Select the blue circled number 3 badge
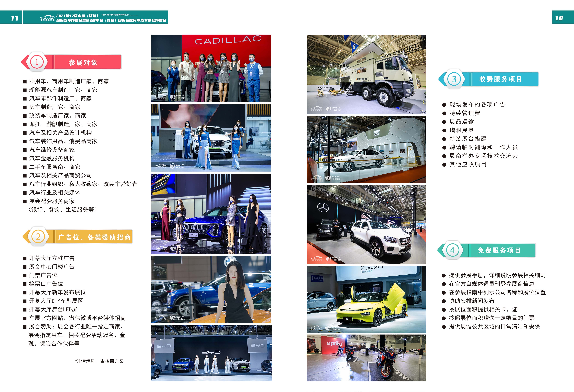The image size is (574, 392). (x=454, y=79)
